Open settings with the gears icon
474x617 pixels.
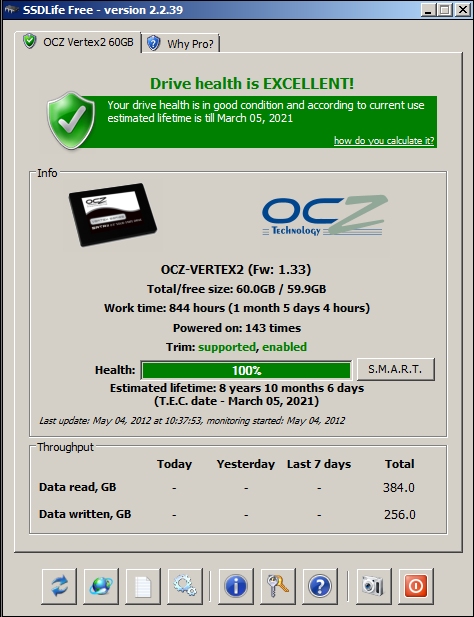(x=185, y=586)
